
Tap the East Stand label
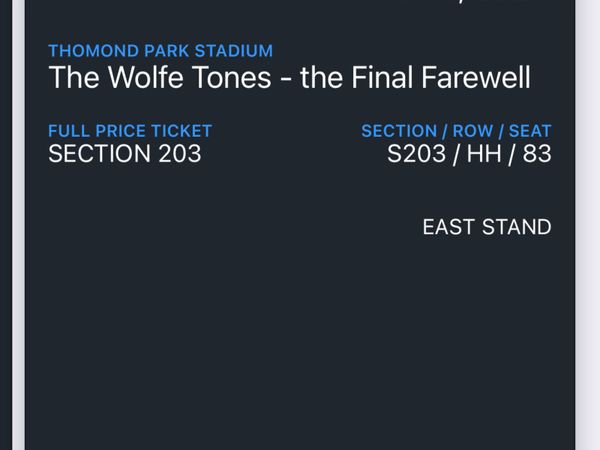tap(487, 227)
